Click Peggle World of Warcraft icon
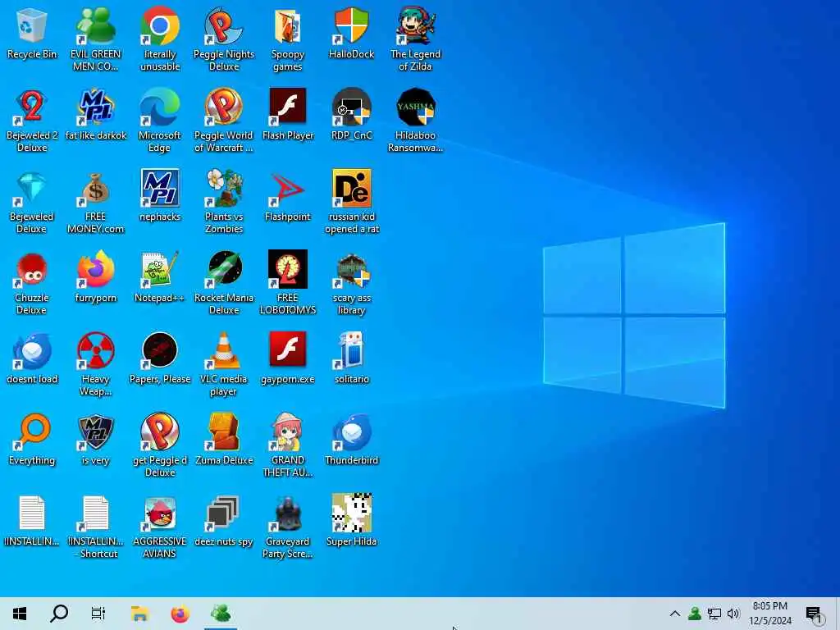 point(224,121)
